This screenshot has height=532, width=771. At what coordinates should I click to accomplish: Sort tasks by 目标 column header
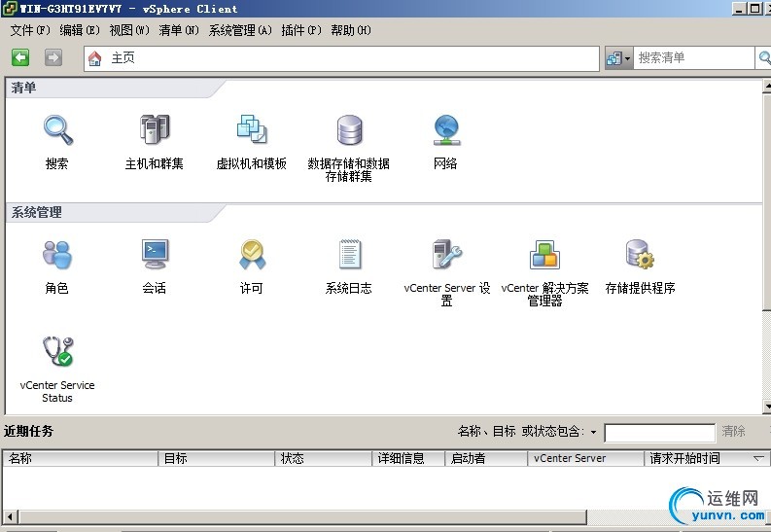point(217,458)
